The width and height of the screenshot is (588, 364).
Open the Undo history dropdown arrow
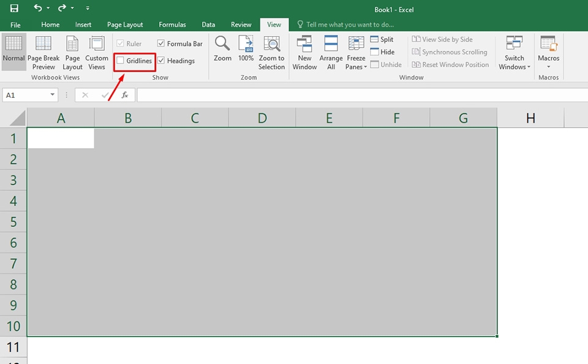(x=48, y=8)
